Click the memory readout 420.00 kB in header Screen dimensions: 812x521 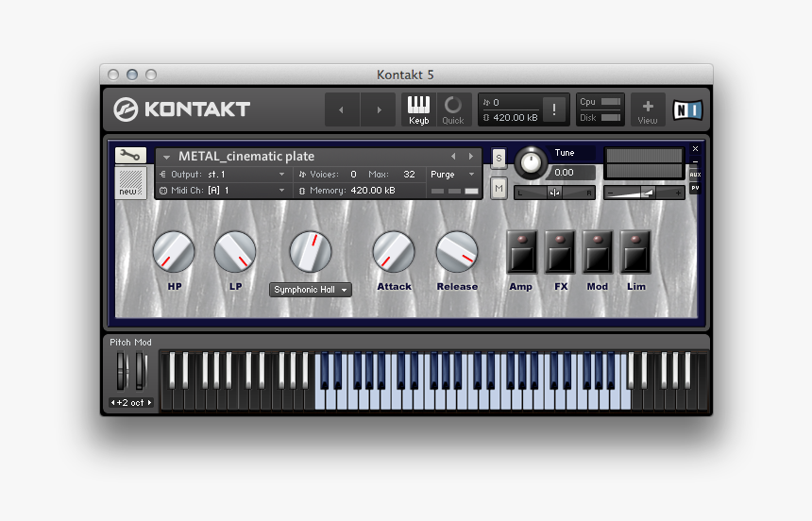pyautogui.click(x=515, y=118)
